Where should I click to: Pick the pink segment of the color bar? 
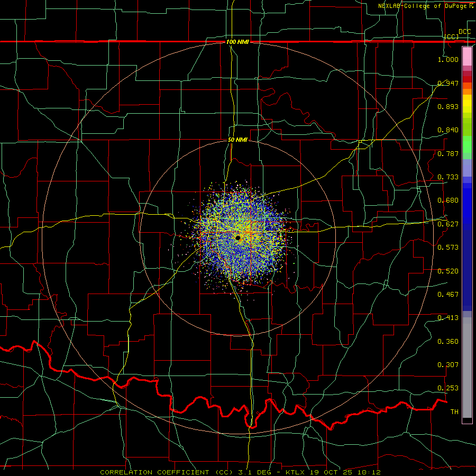tap(467, 57)
